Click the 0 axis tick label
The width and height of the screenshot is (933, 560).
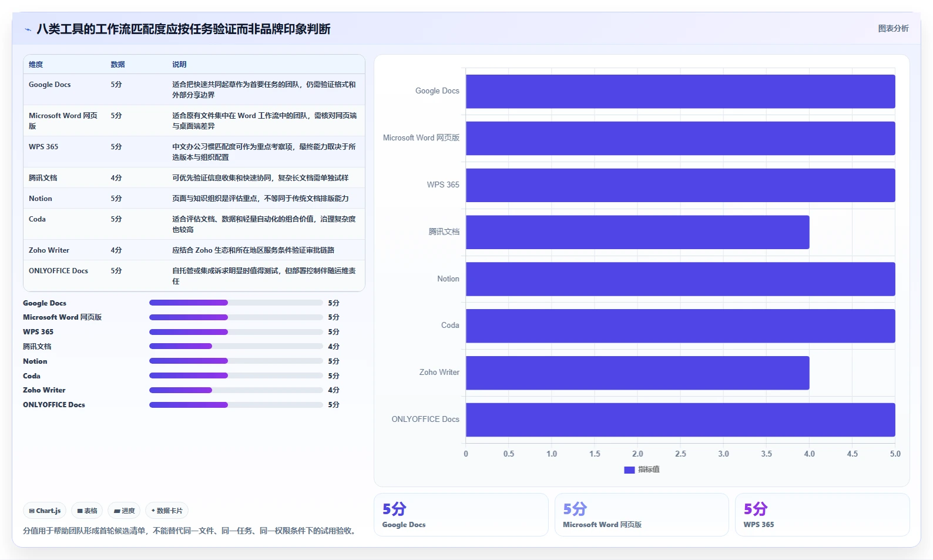(x=466, y=454)
